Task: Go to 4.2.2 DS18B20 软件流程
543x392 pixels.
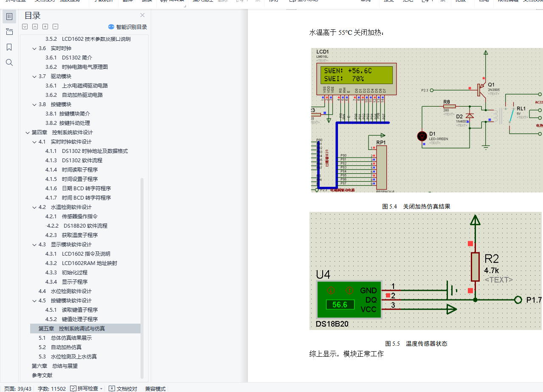Action: pyautogui.click(x=76, y=226)
